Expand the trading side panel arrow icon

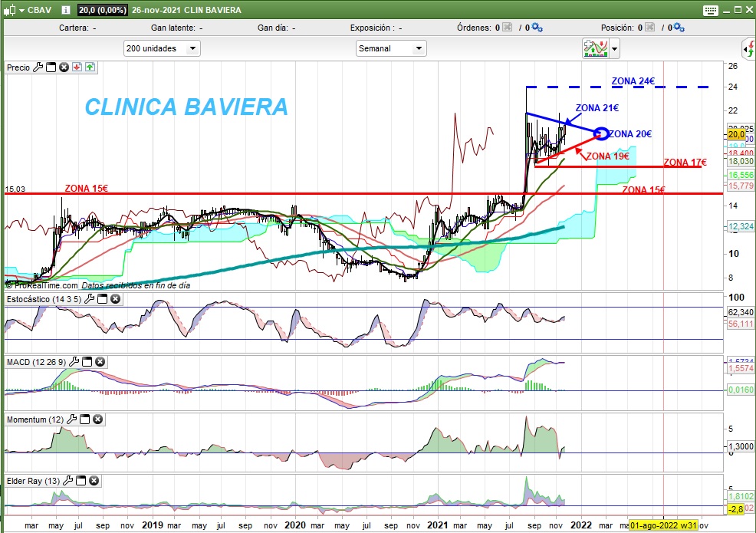tap(748, 49)
